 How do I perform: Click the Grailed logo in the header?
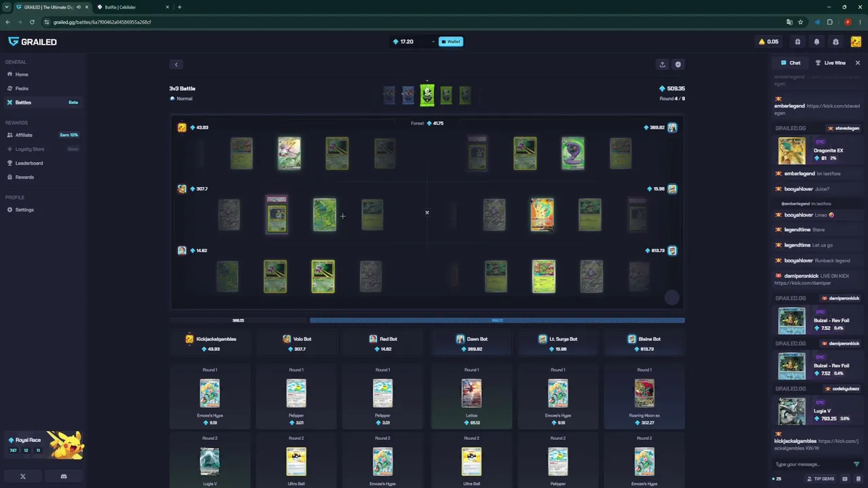coord(33,42)
